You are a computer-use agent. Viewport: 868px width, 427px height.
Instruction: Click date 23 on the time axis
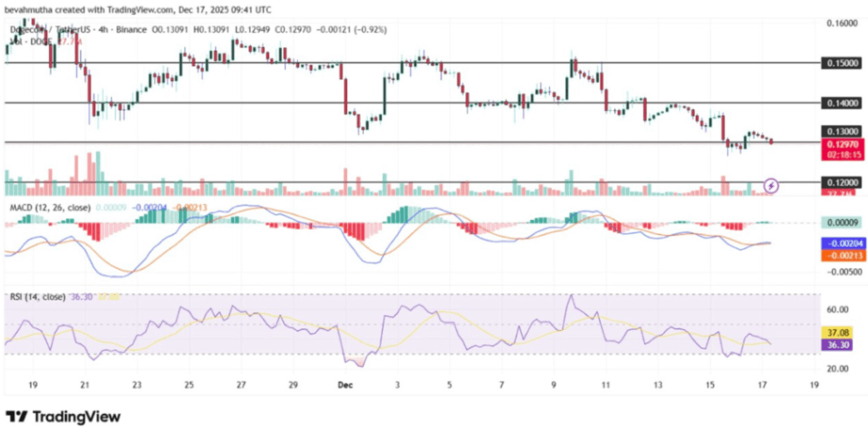136,385
